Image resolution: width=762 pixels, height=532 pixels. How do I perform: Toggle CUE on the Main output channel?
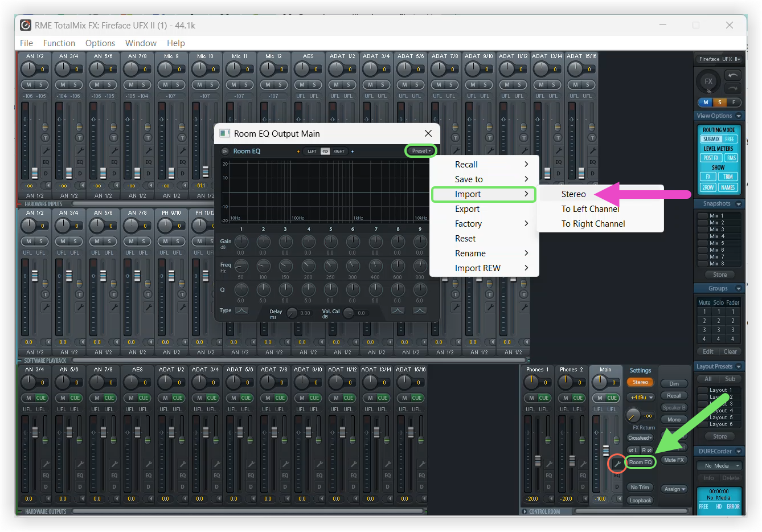click(612, 398)
